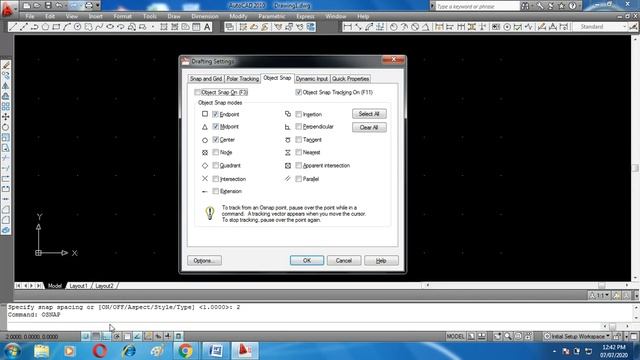Uncheck the Endpoint snap mode
640x360 pixels.
point(216,114)
